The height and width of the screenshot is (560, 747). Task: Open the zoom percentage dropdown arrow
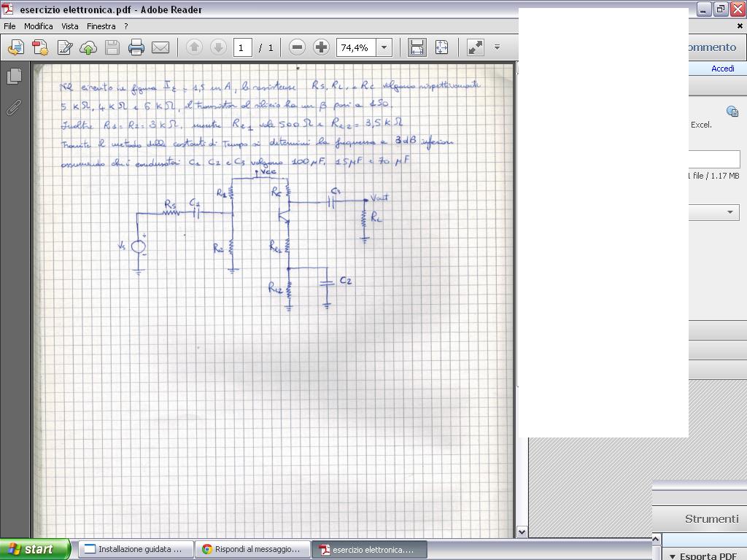click(x=384, y=48)
